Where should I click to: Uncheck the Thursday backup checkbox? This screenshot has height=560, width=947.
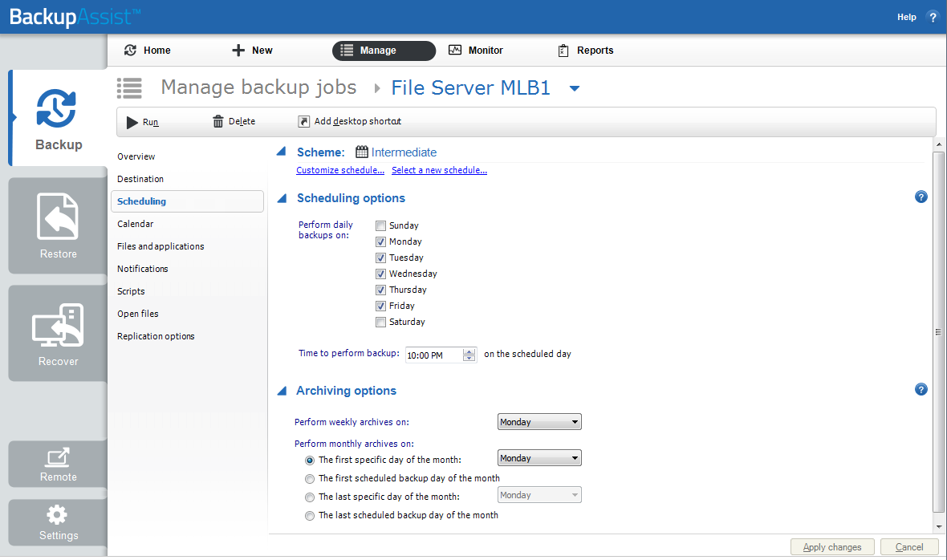pyautogui.click(x=380, y=290)
